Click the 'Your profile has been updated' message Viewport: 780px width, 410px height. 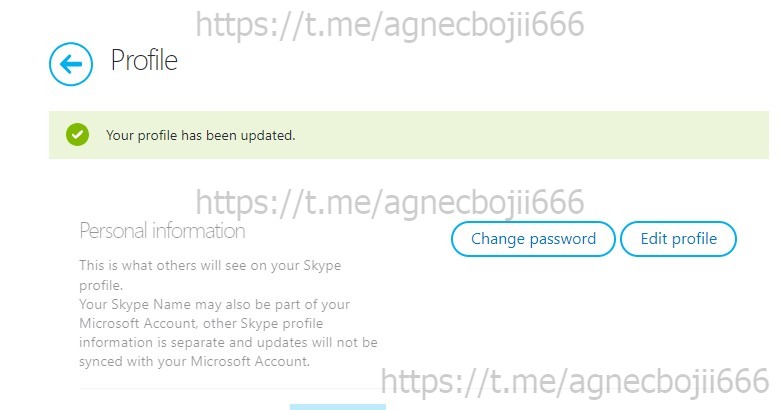pyautogui.click(x=201, y=135)
